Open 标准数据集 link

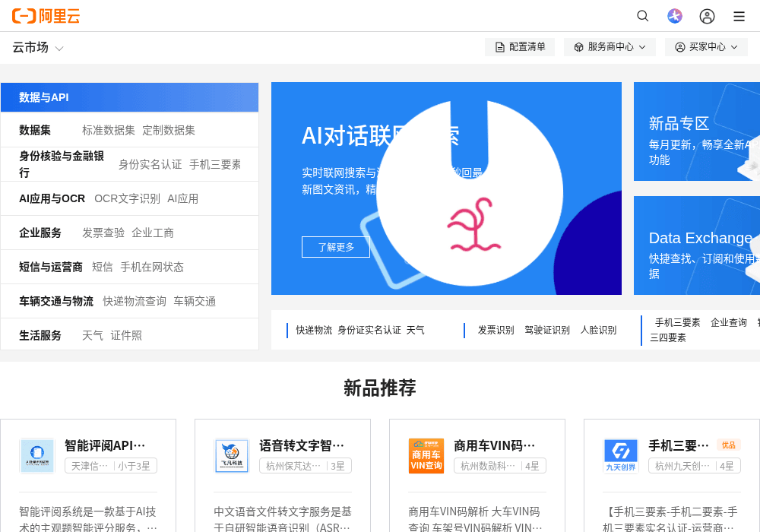click(109, 130)
